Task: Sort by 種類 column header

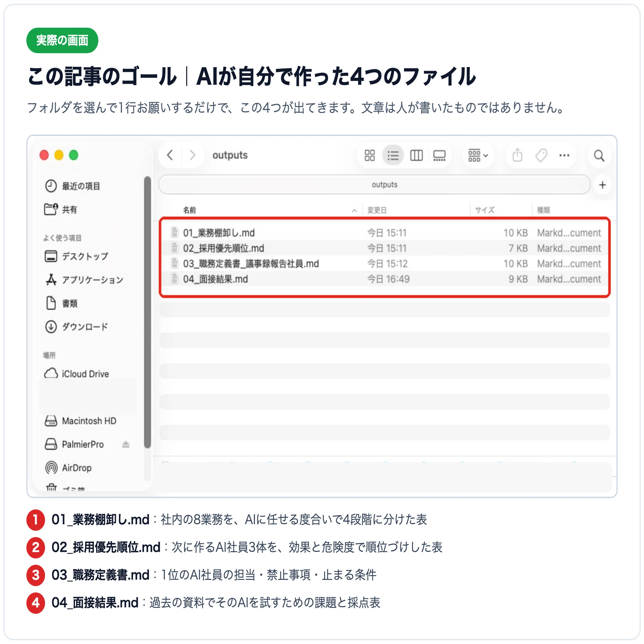Action: click(x=543, y=210)
